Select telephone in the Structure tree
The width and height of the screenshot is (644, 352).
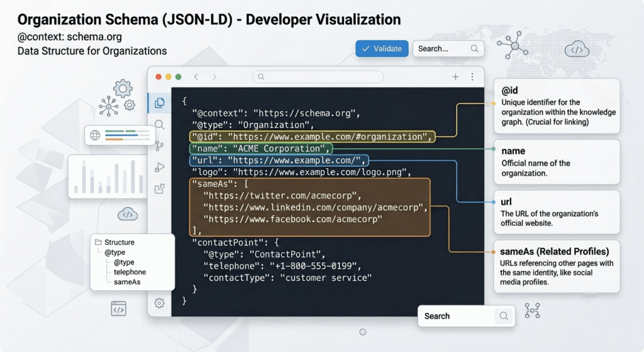(x=130, y=272)
